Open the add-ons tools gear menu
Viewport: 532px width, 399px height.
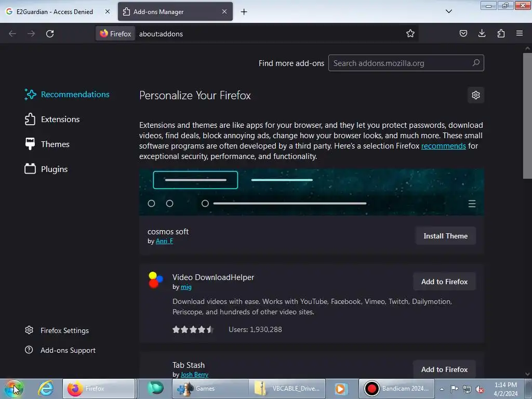coord(476,95)
